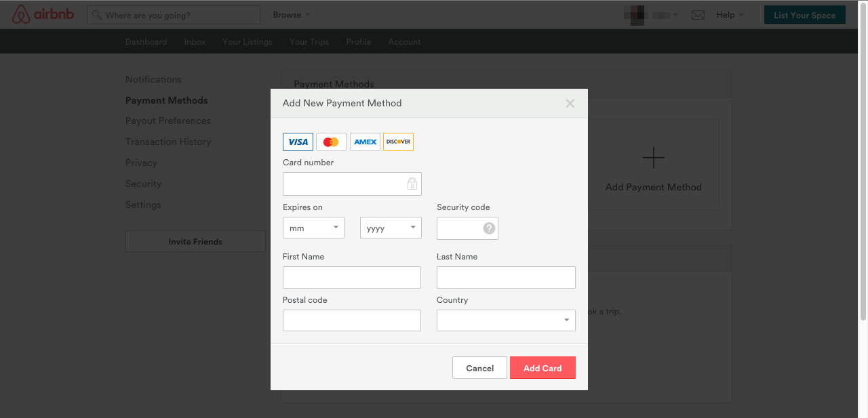Click the plus icon to add payment method
Screen dimensions: 868x418
(x=653, y=157)
